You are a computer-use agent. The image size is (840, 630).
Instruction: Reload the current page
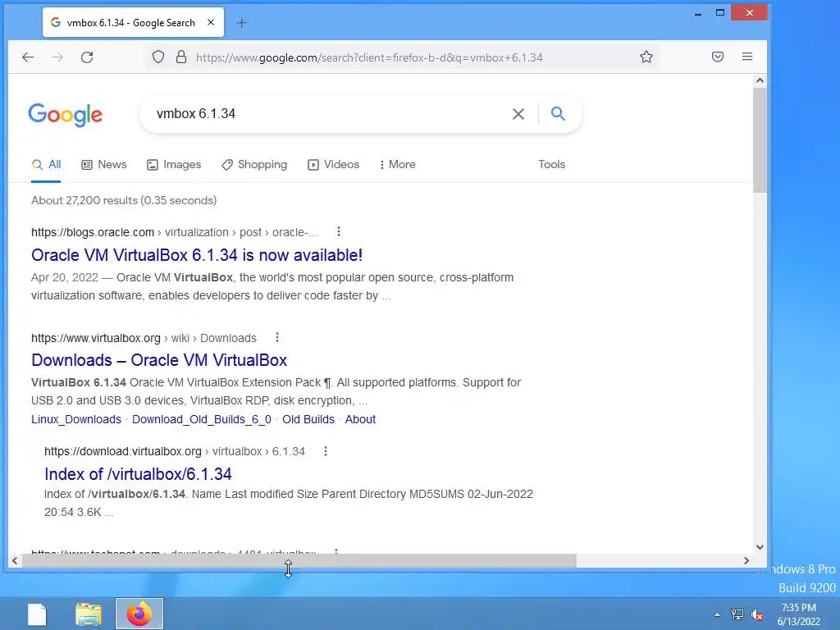pos(87,57)
